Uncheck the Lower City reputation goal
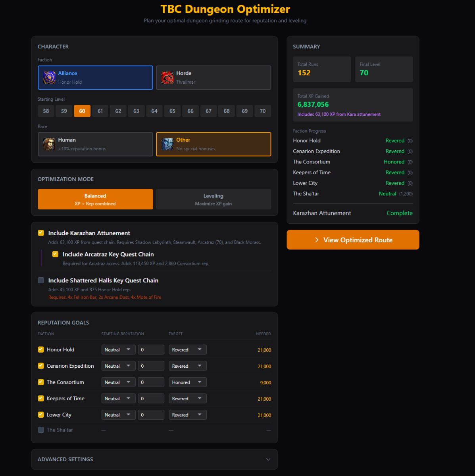This screenshot has height=476, width=475. pyautogui.click(x=40, y=414)
